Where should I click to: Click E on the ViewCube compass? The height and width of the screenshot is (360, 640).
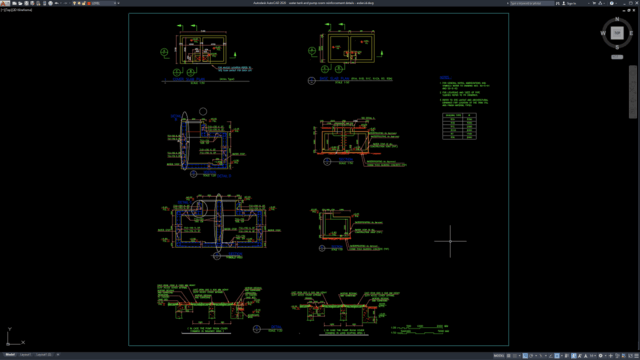[x=631, y=33]
